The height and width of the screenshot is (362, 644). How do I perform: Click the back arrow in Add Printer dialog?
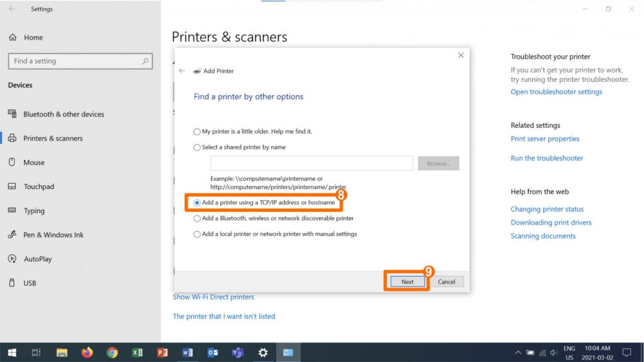pyautogui.click(x=182, y=71)
